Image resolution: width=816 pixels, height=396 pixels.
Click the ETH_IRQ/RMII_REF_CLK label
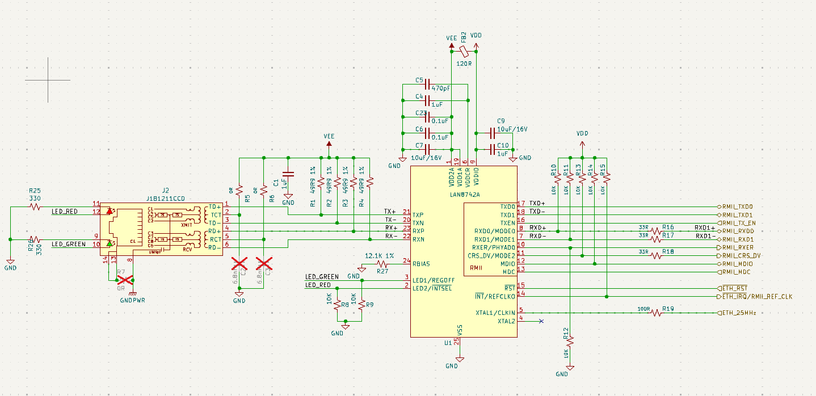coord(755,297)
